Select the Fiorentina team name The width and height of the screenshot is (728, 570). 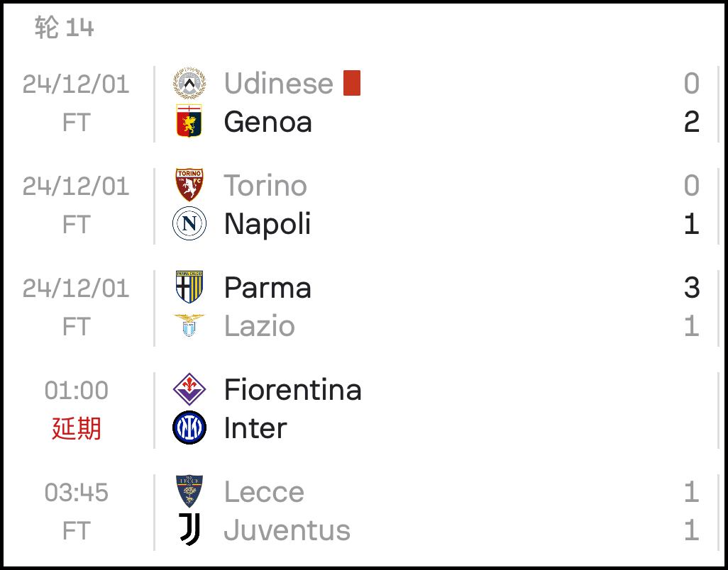click(293, 390)
